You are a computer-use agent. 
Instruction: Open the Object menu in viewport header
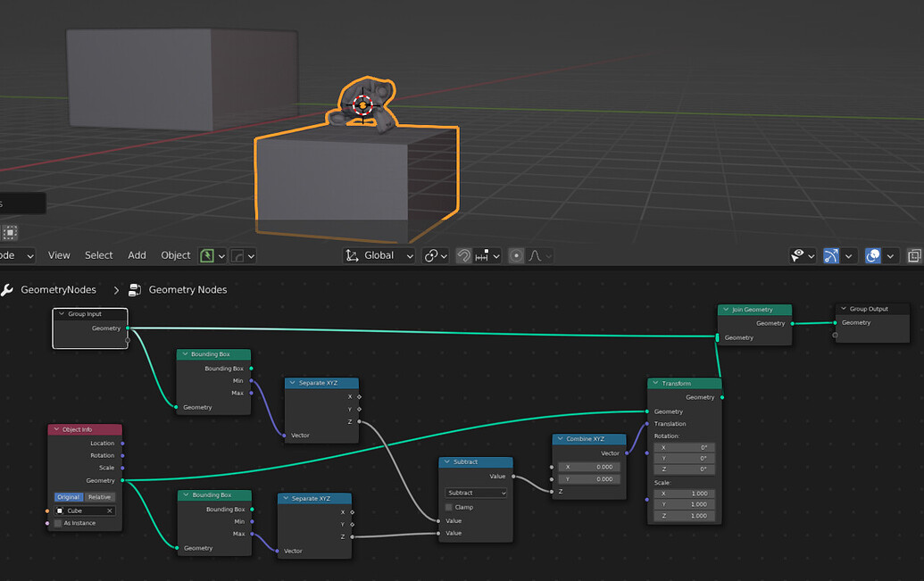point(176,255)
